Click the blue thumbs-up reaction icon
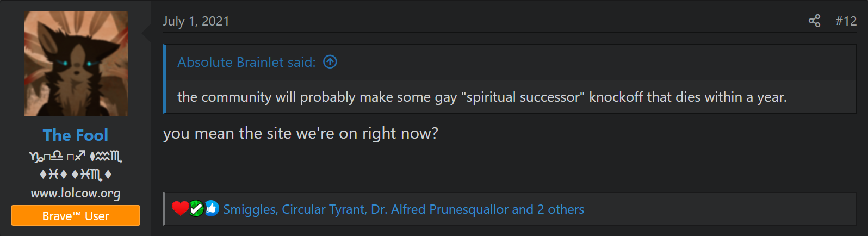Screen dimensions: 868x236 point(212,208)
